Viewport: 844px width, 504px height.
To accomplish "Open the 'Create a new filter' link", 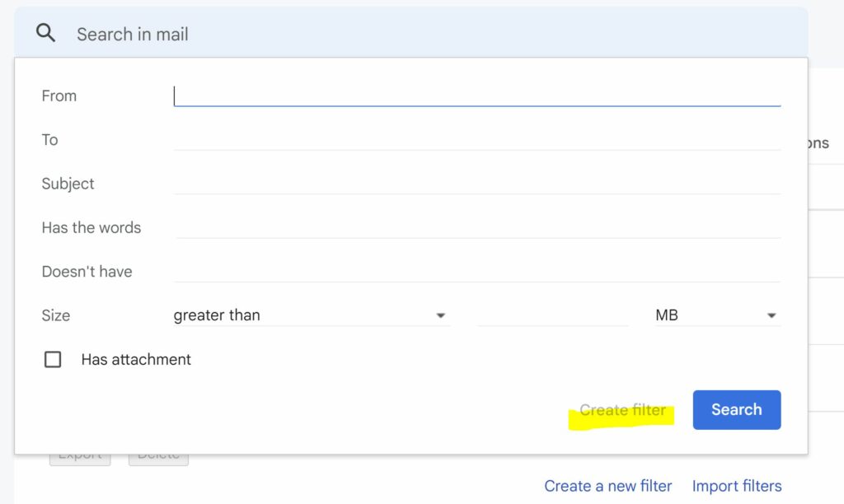I will click(x=607, y=486).
